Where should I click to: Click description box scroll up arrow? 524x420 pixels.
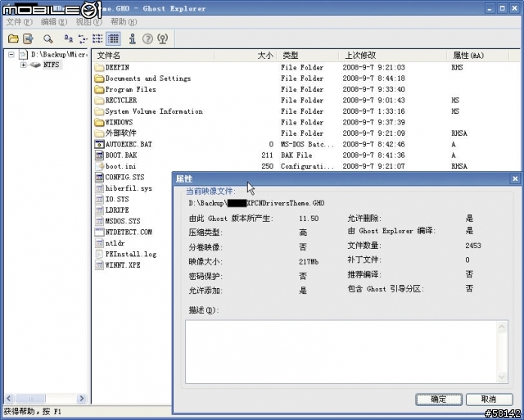click(502, 327)
